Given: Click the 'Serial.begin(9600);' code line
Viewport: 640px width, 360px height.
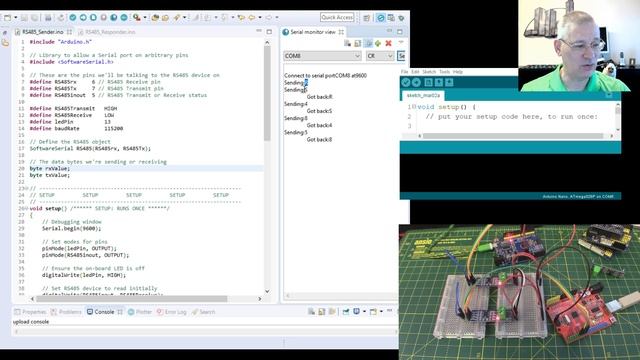Looking at the screenshot, I should pyautogui.click(x=71, y=229).
